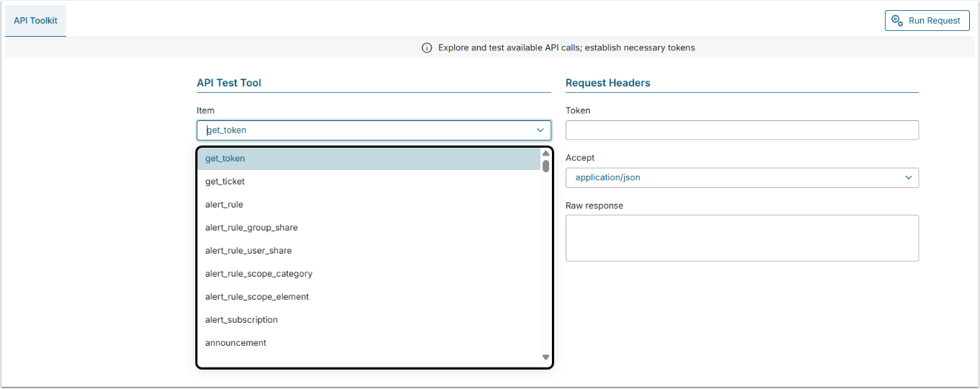Image resolution: width=980 pixels, height=389 pixels.
Task: Click scrollbar up arrow in dropdown list
Action: tap(545, 153)
